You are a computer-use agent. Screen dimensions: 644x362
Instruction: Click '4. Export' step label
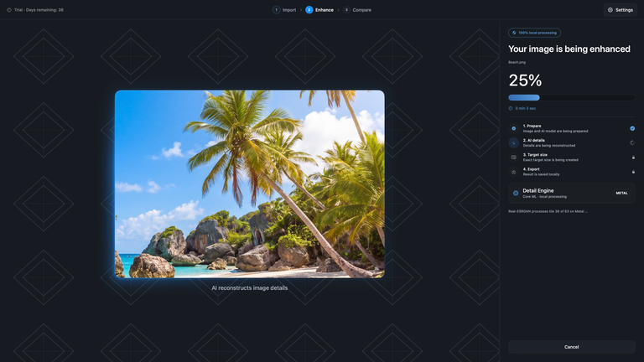[531, 169]
